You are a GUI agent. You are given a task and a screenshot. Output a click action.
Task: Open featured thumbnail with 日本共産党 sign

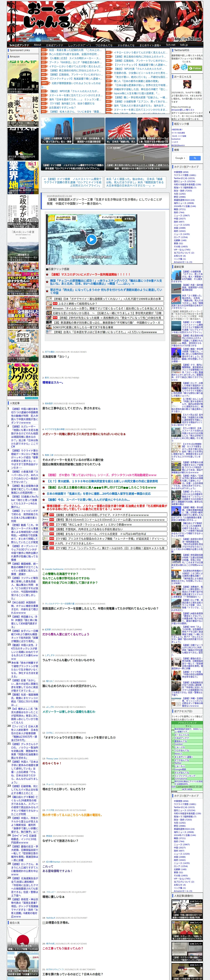point(89,131)
